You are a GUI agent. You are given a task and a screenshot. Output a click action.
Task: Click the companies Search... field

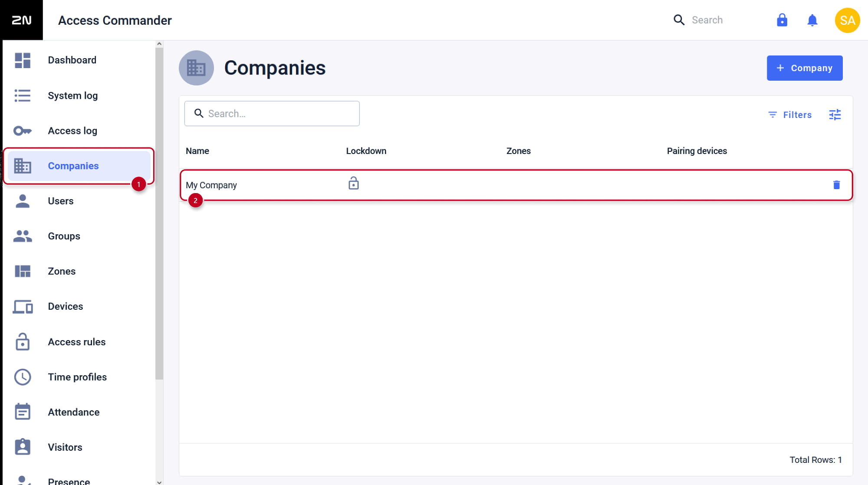272,114
